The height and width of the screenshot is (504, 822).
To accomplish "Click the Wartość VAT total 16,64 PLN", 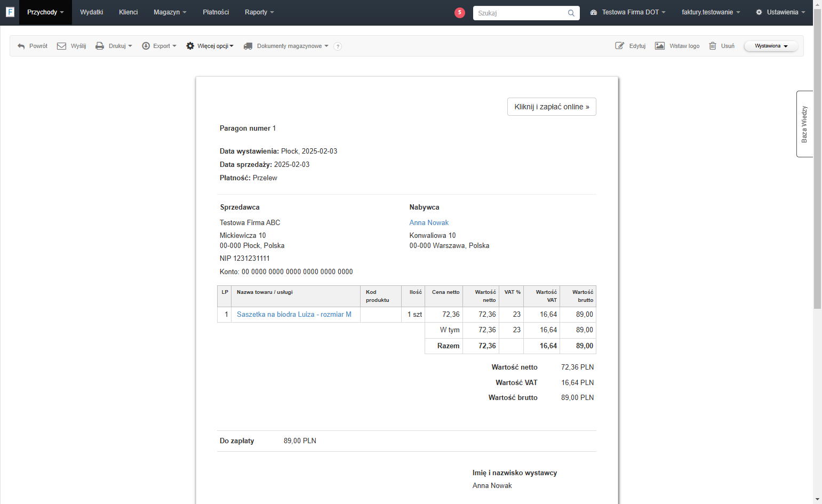I will click(x=577, y=382).
